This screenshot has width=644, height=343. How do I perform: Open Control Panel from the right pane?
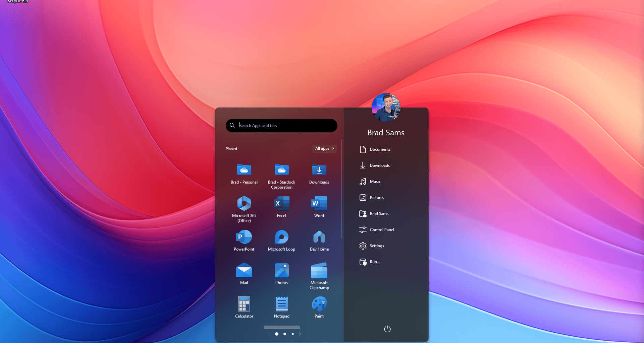[x=381, y=230]
